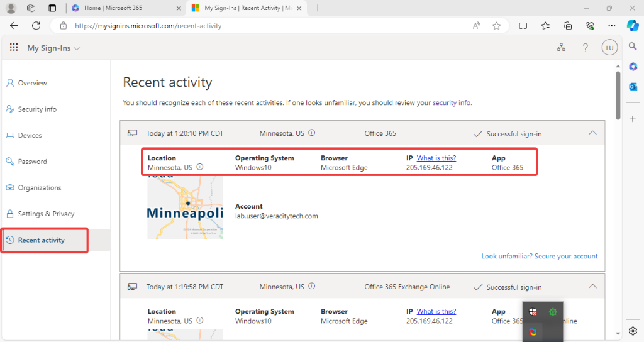Screen dimensions: 644x342
Task: Click the What is this? IP link
Action: [x=436, y=158]
